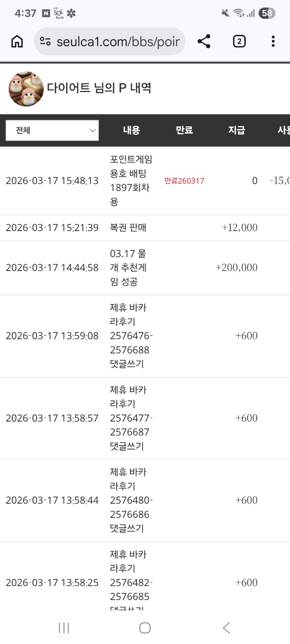
Task: Tap the seulca1.com address bar
Action: click(118, 41)
